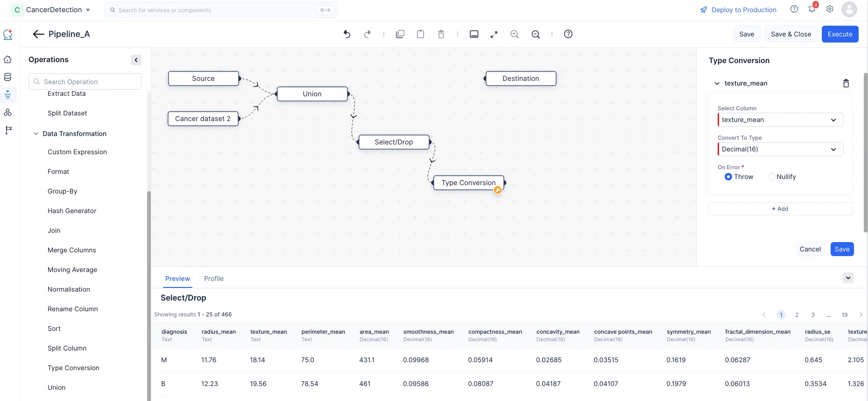Click the + Add conversion button
868x401 pixels.
pos(780,209)
